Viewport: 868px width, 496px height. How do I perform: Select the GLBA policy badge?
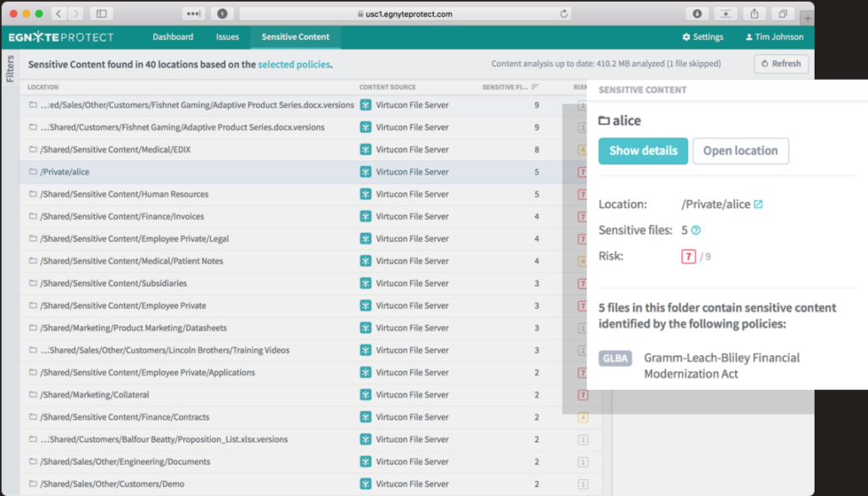(615, 358)
